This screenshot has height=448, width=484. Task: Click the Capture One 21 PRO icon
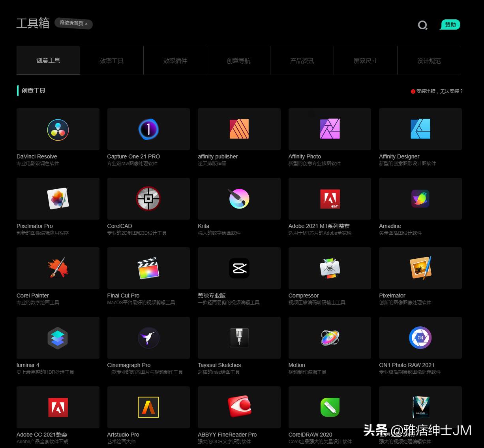[148, 129]
